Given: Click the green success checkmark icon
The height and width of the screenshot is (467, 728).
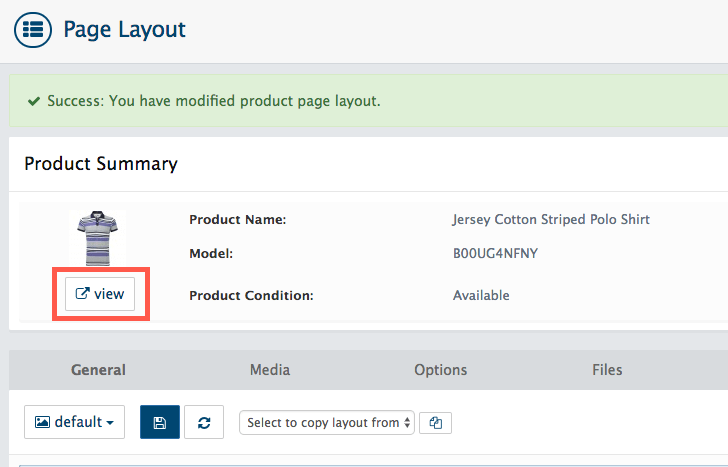Looking at the screenshot, I should (x=34, y=101).
